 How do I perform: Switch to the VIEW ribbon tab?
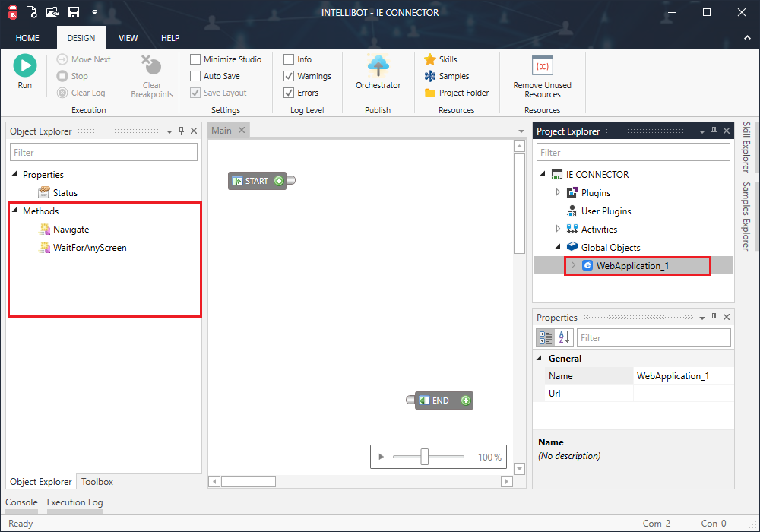128,37
